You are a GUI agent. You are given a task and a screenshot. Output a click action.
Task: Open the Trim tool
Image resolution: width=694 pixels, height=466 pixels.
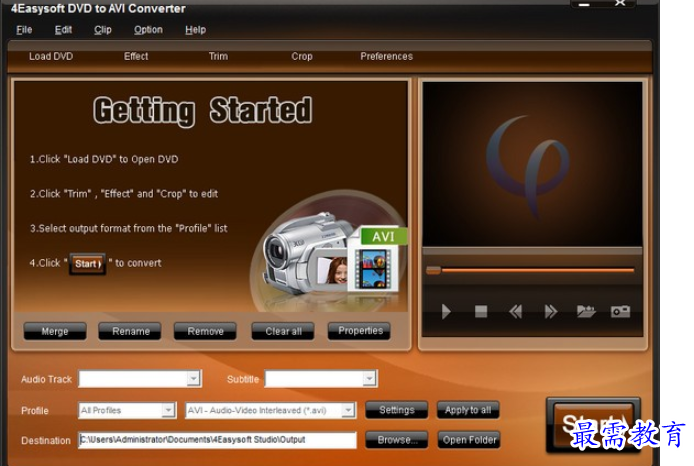[218, 57]
